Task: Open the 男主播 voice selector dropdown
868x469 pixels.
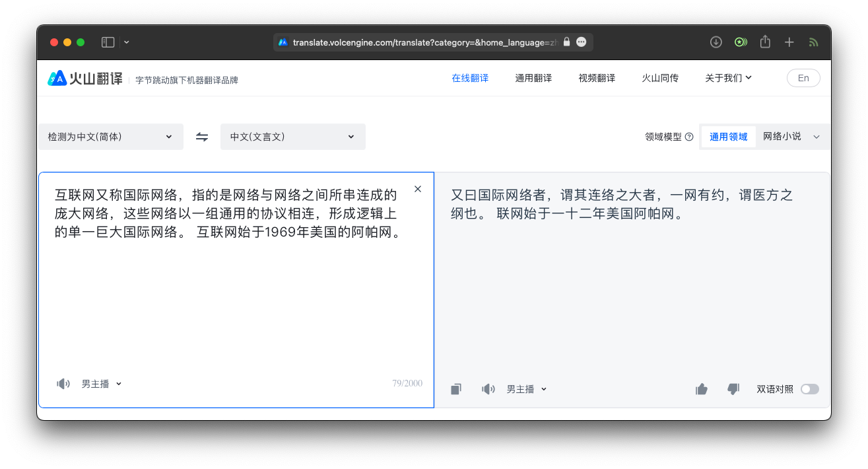Action: tap(102, 383)
